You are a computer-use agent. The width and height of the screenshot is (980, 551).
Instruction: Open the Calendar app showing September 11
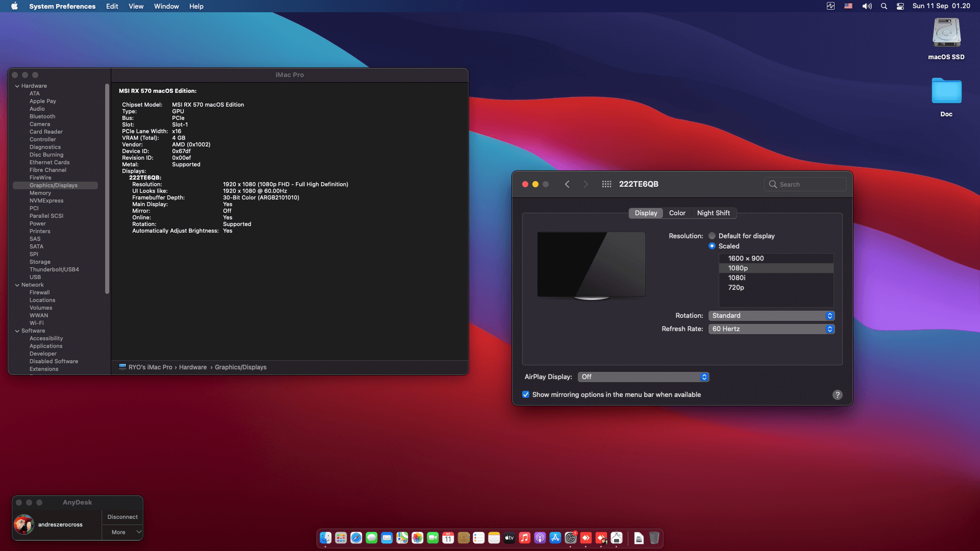pos(448,538)
